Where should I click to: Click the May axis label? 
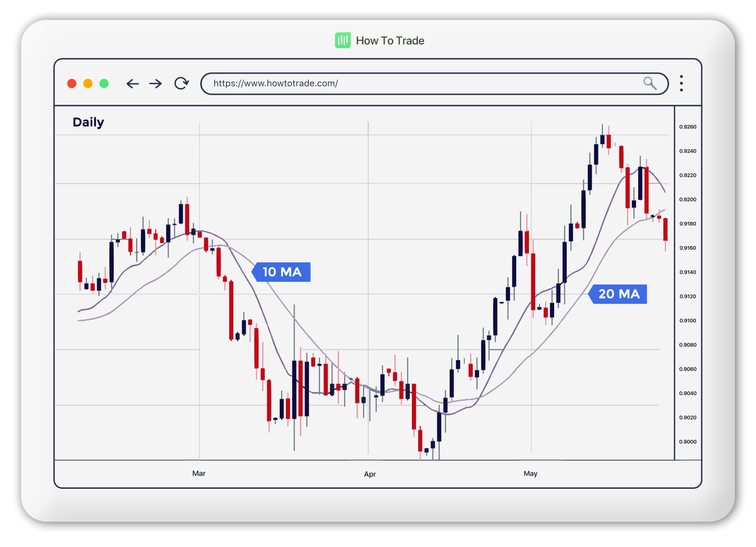click(531, 473)
